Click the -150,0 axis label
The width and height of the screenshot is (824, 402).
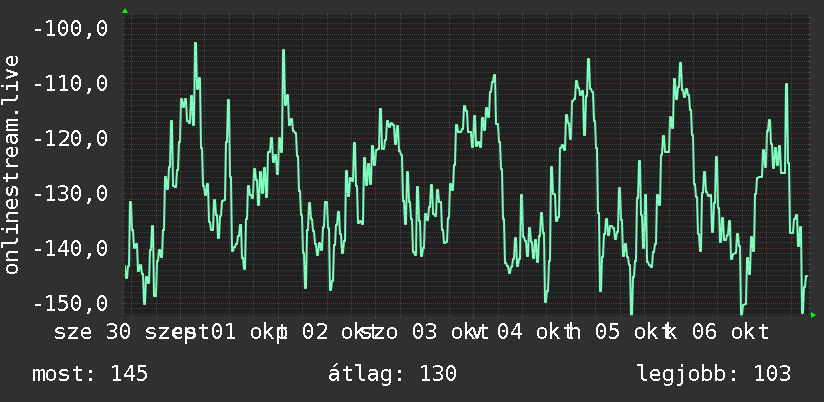70,304
